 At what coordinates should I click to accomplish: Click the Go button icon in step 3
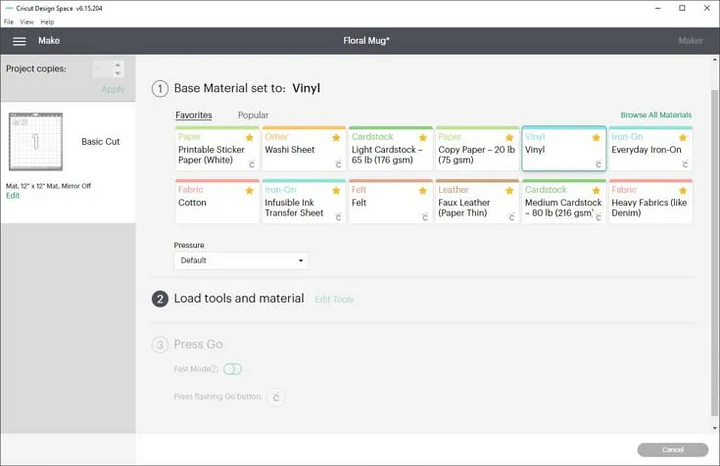click(276, 397)
